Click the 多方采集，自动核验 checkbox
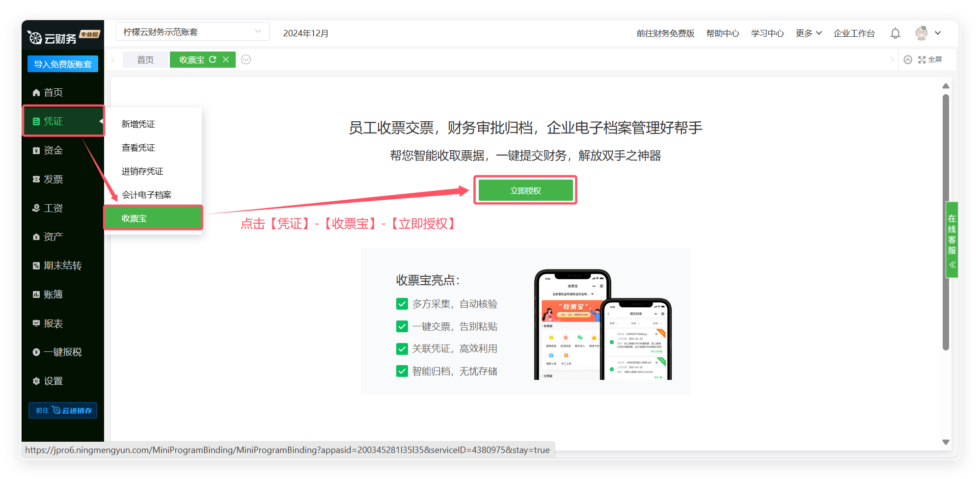 (x=402, y=304)
